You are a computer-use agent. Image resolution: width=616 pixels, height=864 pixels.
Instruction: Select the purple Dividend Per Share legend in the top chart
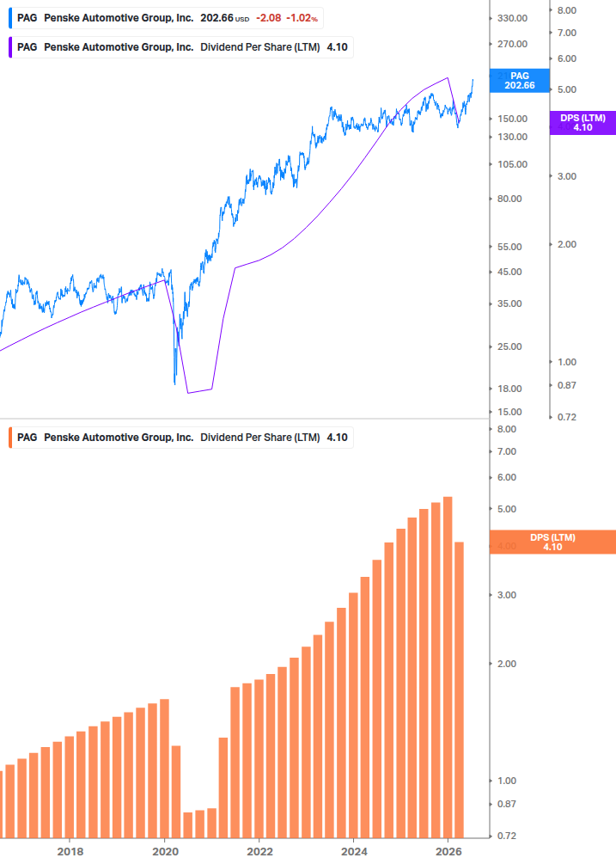coord(181,47)
